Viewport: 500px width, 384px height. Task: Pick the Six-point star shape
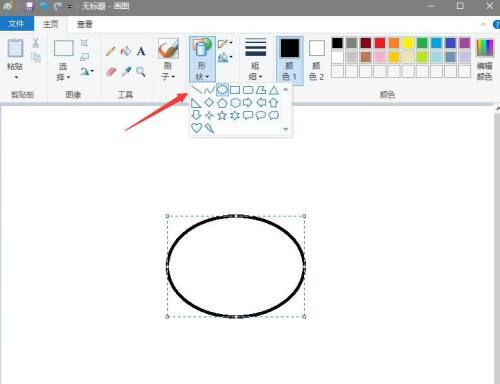235,116
